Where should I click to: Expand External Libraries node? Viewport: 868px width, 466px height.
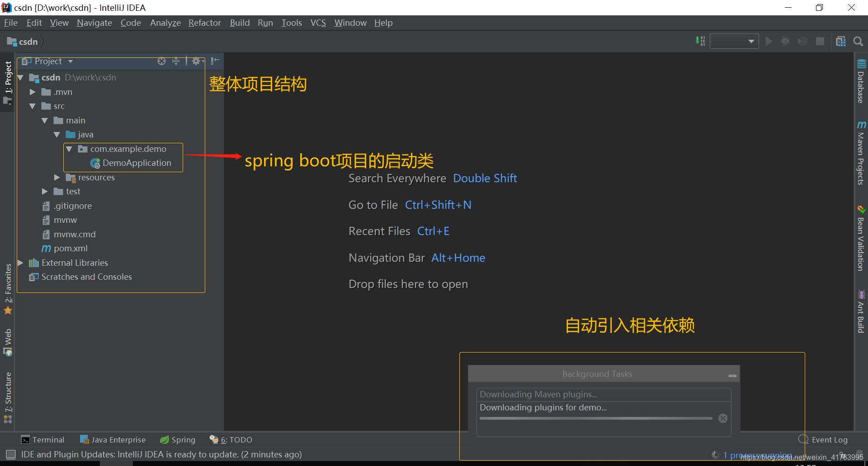point(20,263)
